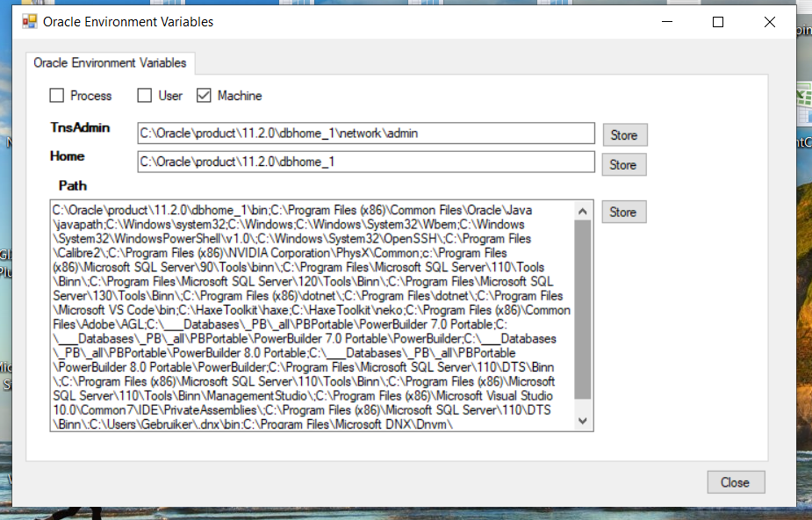
Task: Click the Home label
Action: tap(68, 155)
